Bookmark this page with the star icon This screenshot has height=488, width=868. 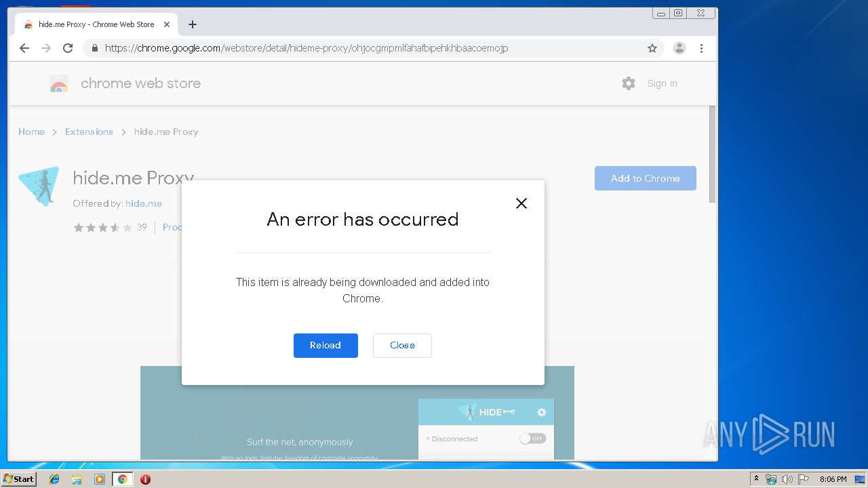pos(652,48)
